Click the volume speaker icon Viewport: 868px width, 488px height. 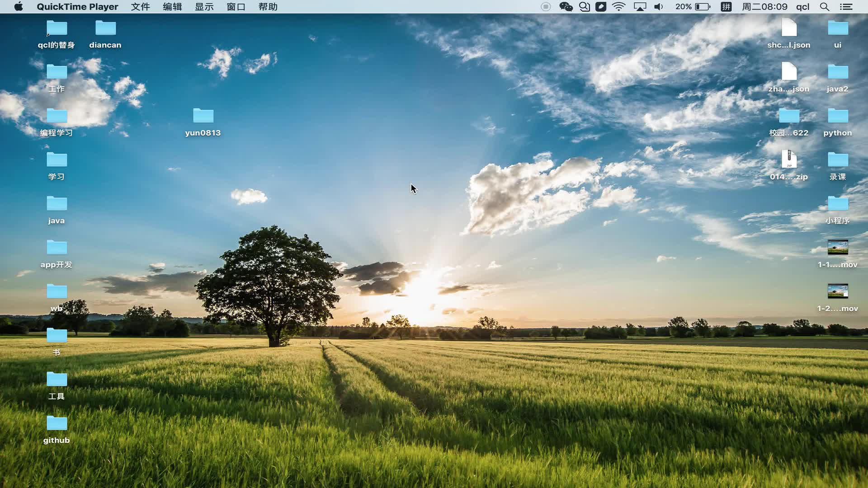[x=659, y=7]
